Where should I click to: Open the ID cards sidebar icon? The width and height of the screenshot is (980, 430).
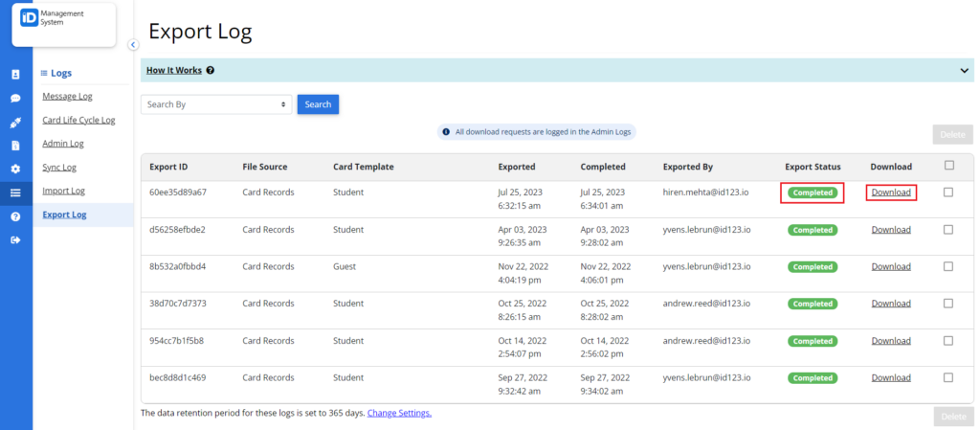(x=15, y=75)
